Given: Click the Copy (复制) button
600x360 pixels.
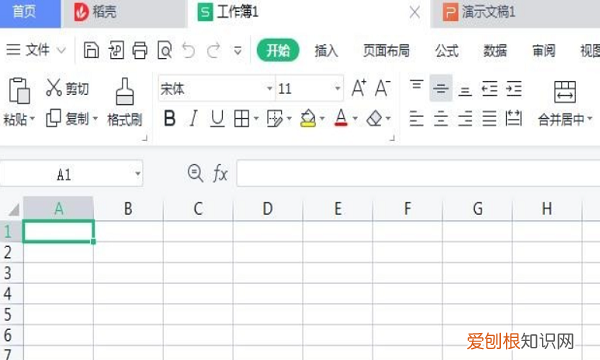Looking at the screenshot, I should [67, 119].
